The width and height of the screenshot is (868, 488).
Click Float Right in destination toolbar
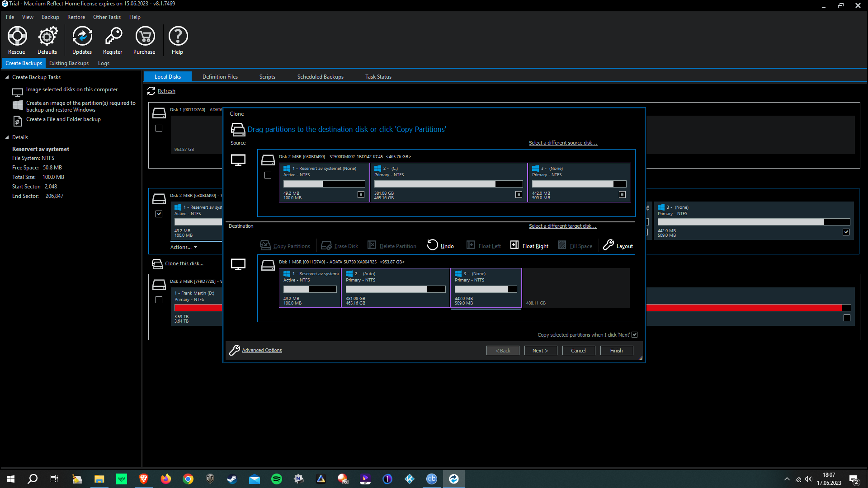tap(529, 245)
